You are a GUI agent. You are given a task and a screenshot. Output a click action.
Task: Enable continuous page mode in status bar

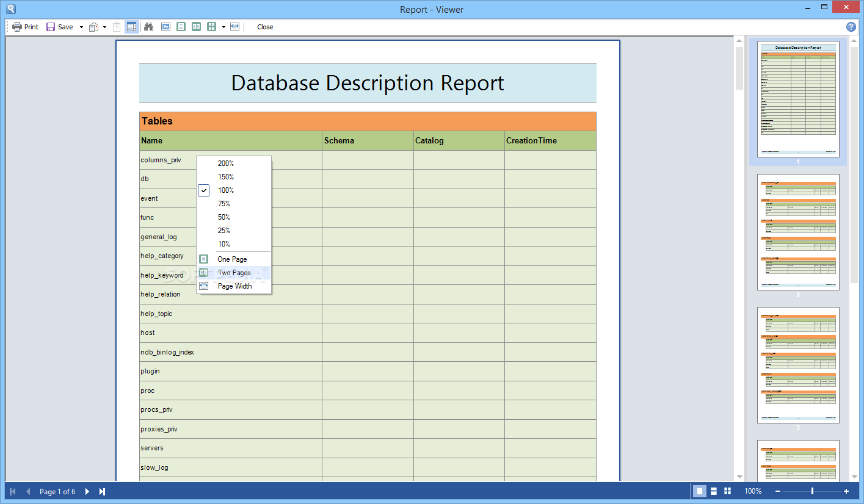click(x=714, y=491)
